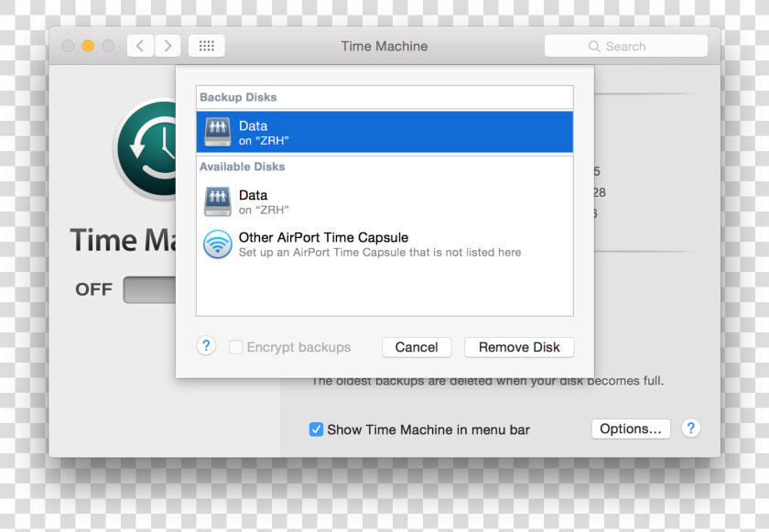Go back with the left chevron button
The width and height of the screenshot is (769, 532).
pyautogui.click(x=140, y=46)
